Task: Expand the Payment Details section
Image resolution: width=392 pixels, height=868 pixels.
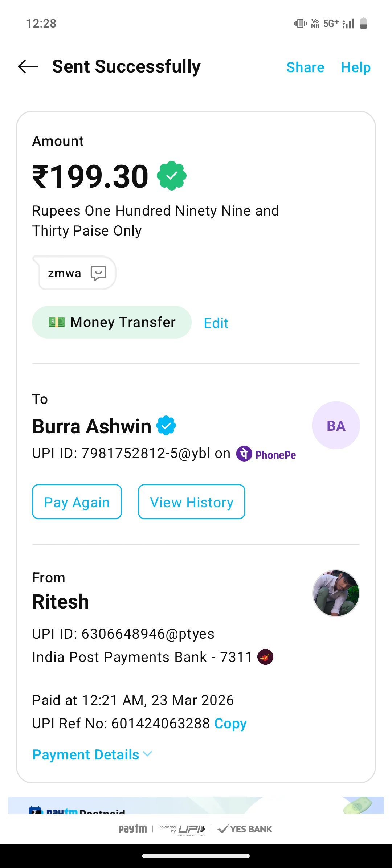Action: pos(86,755)
